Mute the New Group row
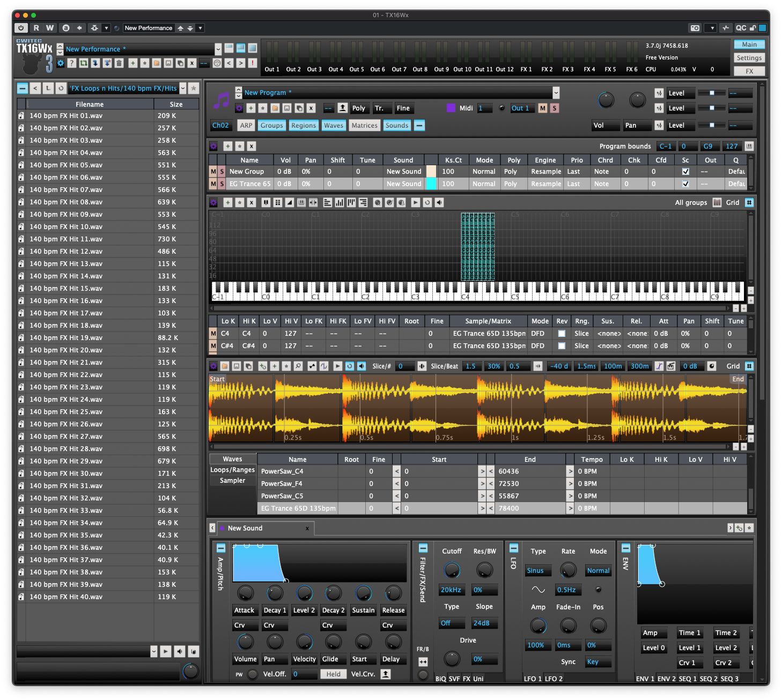The image size is (782, 700). coord(213,172)
